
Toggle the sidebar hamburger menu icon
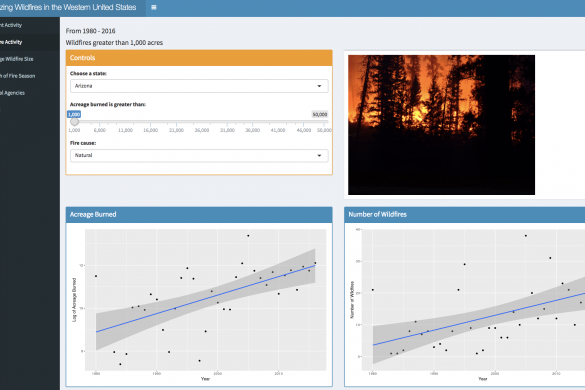click(x=153, y=7)
